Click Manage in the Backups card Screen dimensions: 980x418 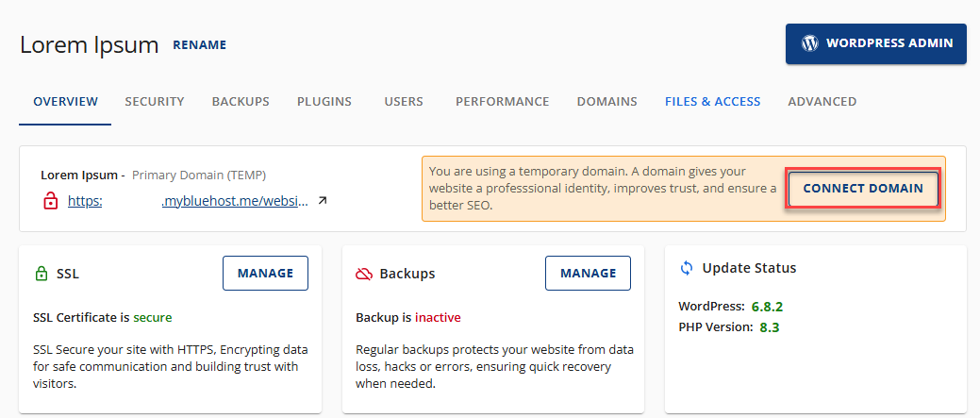pos(588,274)
